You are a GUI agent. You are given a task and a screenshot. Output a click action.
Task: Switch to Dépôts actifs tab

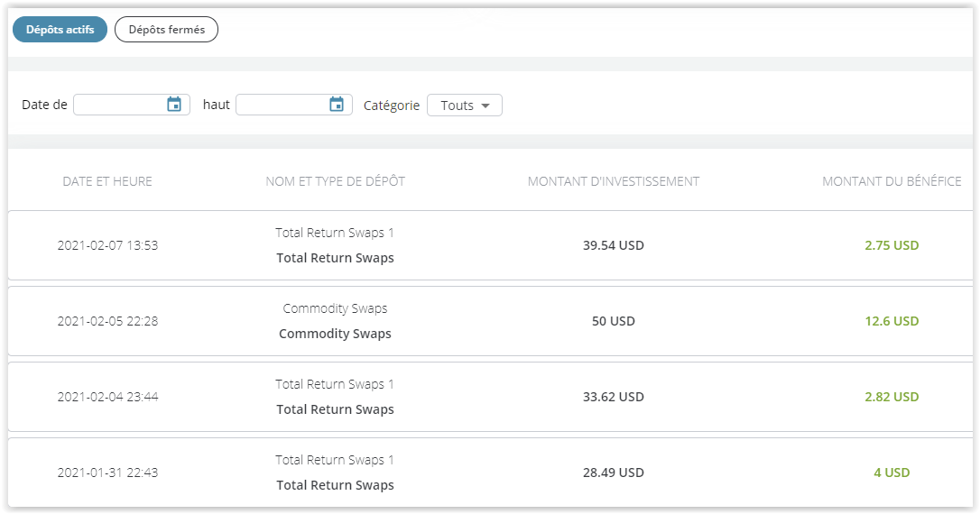coord(60,30)
